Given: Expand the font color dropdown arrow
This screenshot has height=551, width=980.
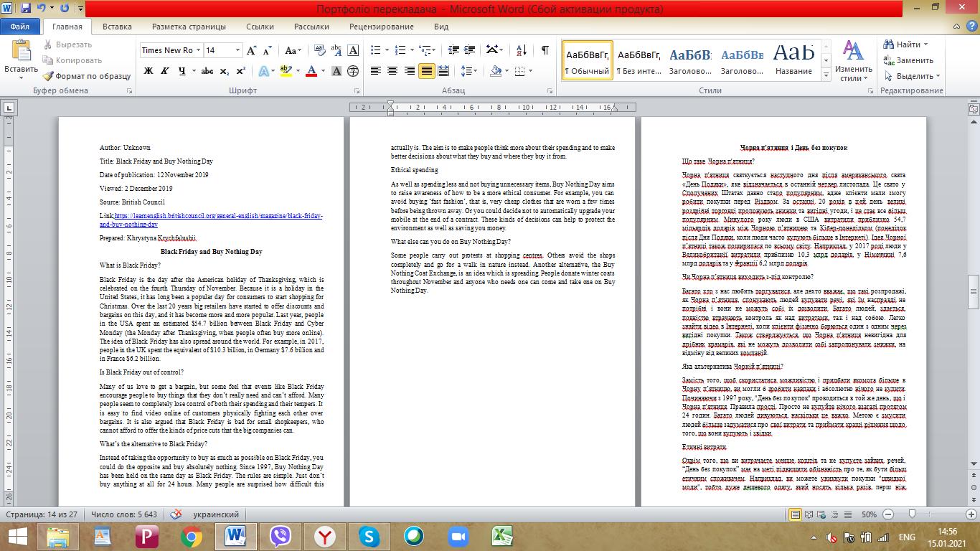Looking at the screenshot, I should point(323,71).
